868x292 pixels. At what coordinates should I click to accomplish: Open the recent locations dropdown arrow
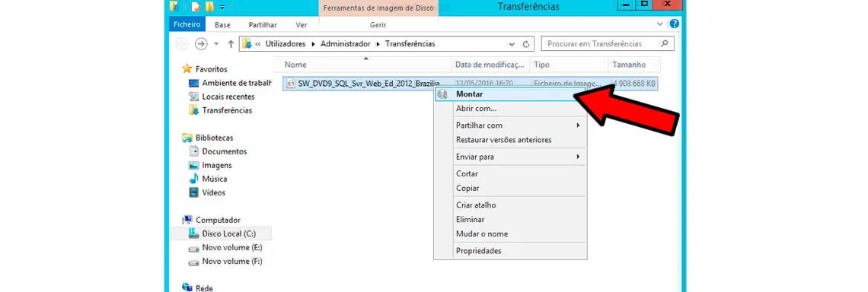coord(216,44)
